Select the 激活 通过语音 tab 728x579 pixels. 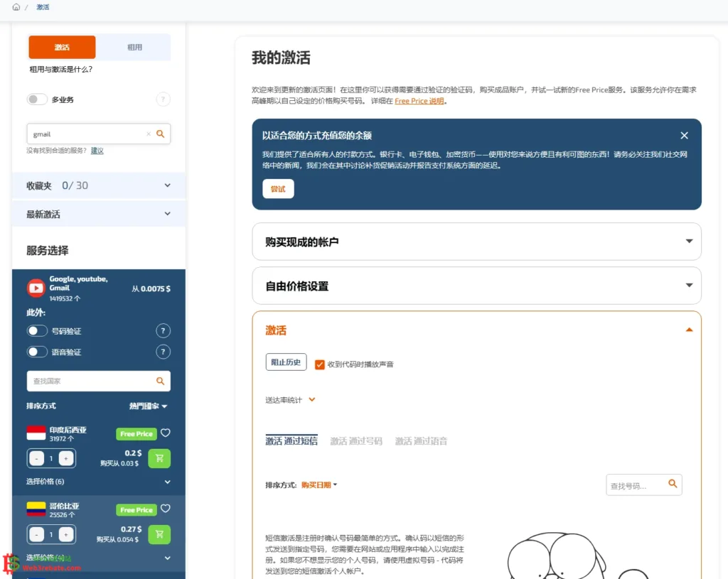(x=421, y=441)
